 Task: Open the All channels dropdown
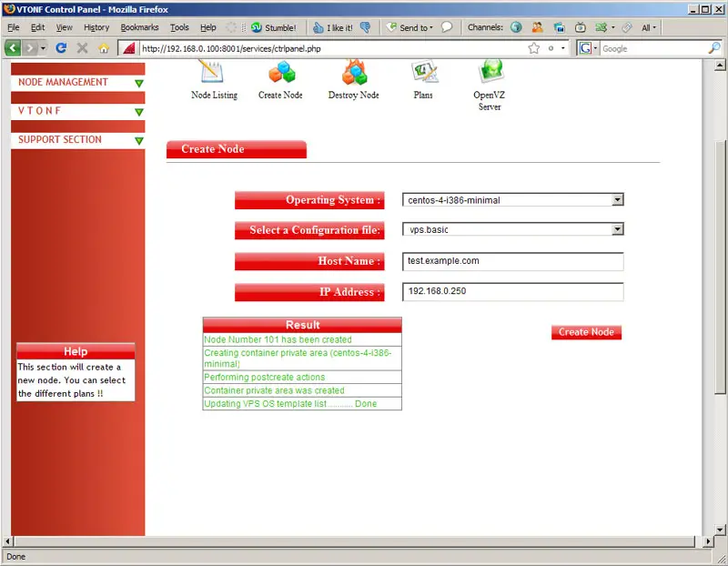point(649,28)
